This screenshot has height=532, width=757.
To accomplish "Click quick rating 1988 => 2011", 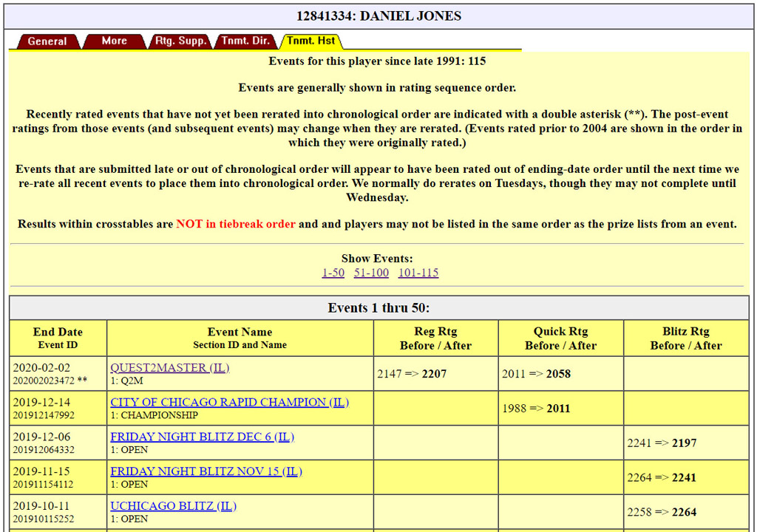I will coord(537,409).
